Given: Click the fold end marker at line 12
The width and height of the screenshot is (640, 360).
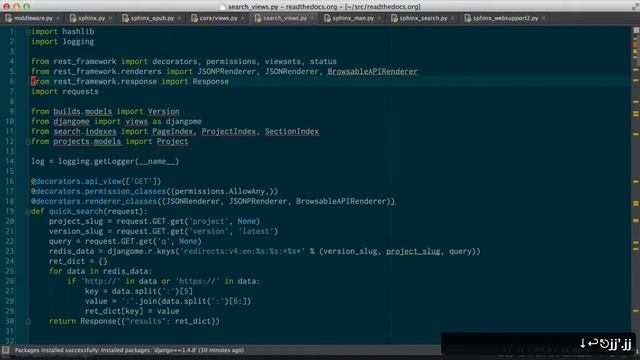Looking at the screenshot, I should [x=28, y=142].
